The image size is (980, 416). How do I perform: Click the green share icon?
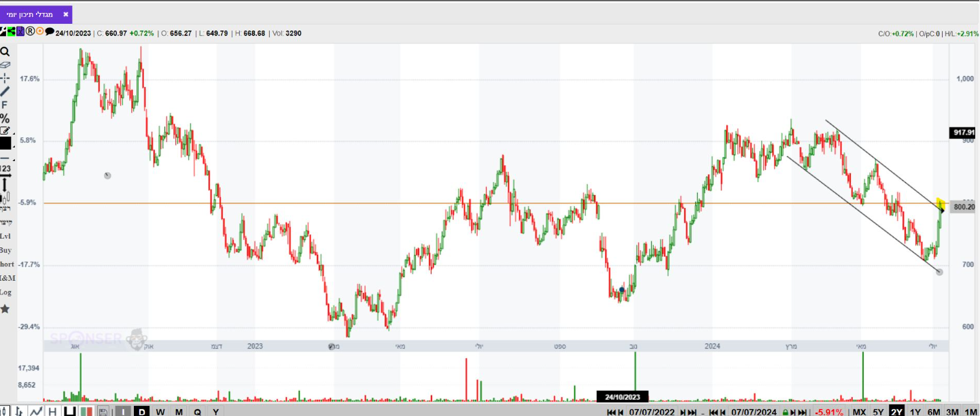(x=11, y=31)
